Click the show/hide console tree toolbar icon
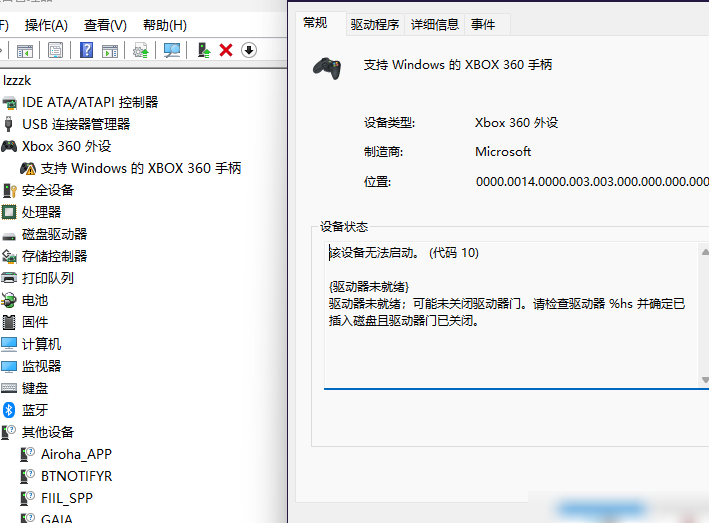 click(25, 50)
